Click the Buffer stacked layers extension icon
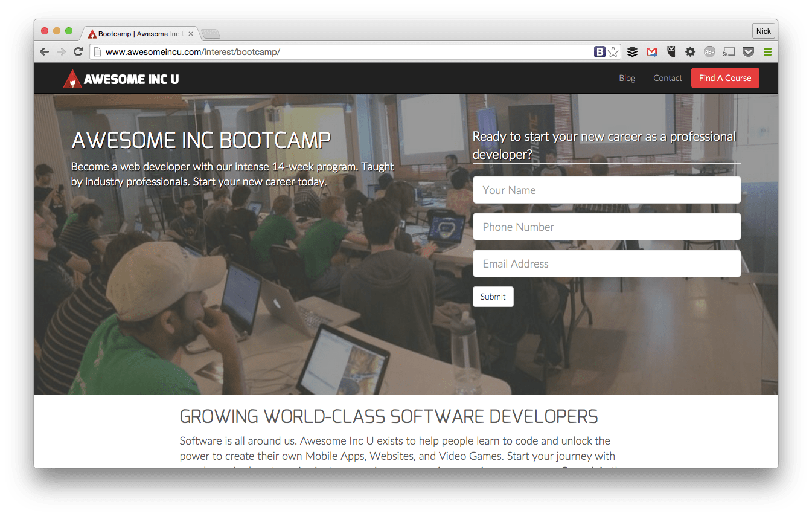The image size is (812, 516). (x=632, y=52)
